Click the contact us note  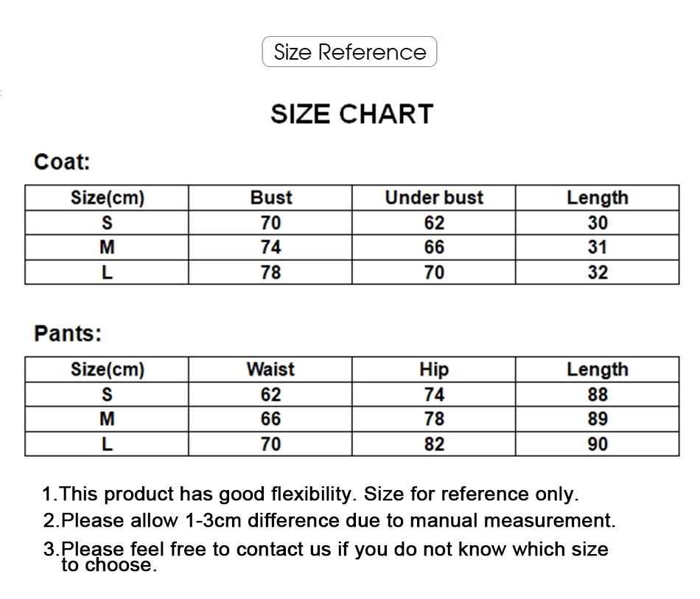point(326,556)
